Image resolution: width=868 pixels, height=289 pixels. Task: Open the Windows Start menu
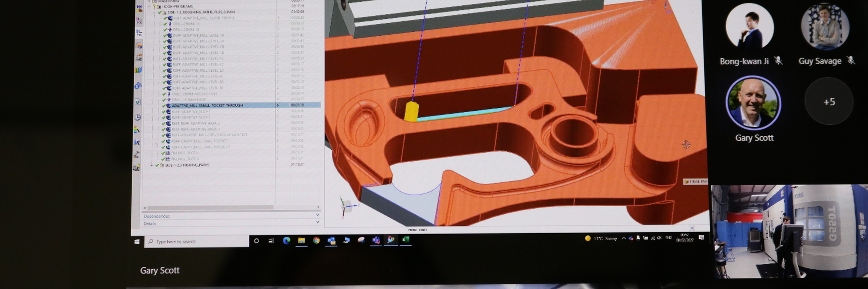click(137, 241)
